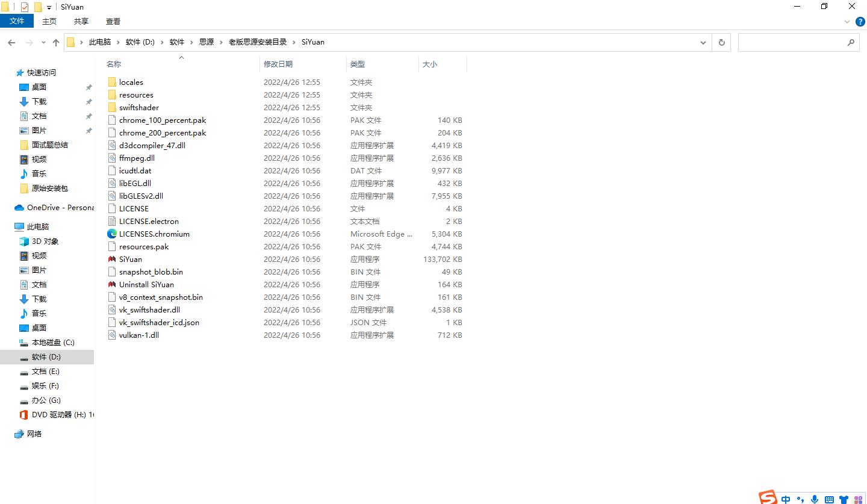Click the 快速访问 star icon

[x=20, y=73]
